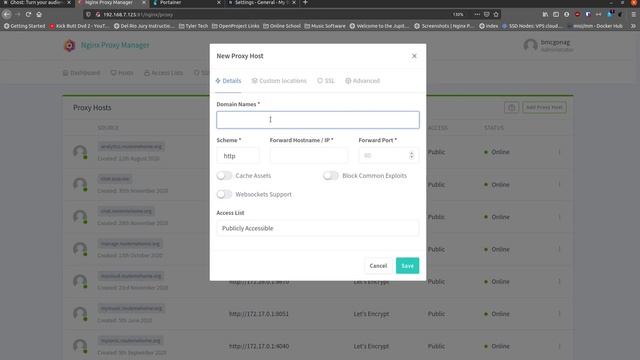This screenshot has width=640, height=360.
Task: Expand the Tyler Tech bookmark folder
Action: click(x=193, y=26)
